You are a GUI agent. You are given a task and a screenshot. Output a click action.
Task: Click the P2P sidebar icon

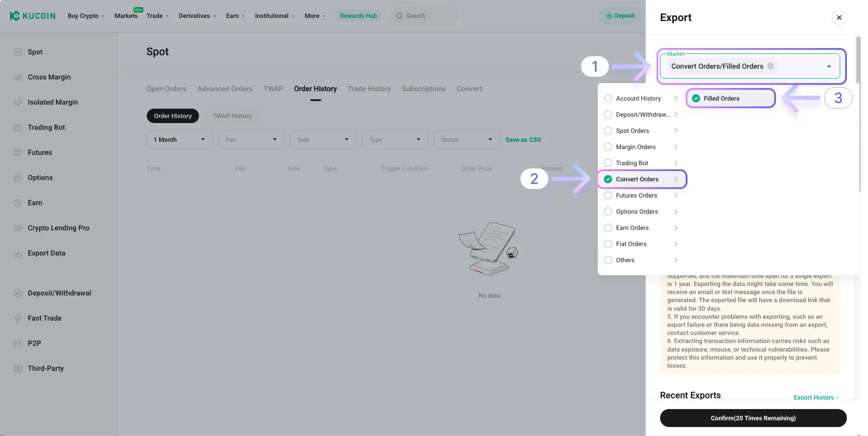18,344
